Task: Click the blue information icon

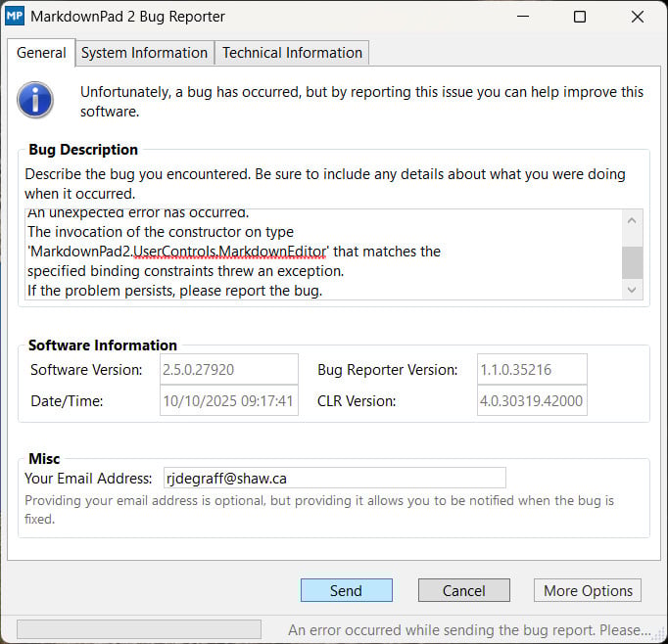Action: 36,100
